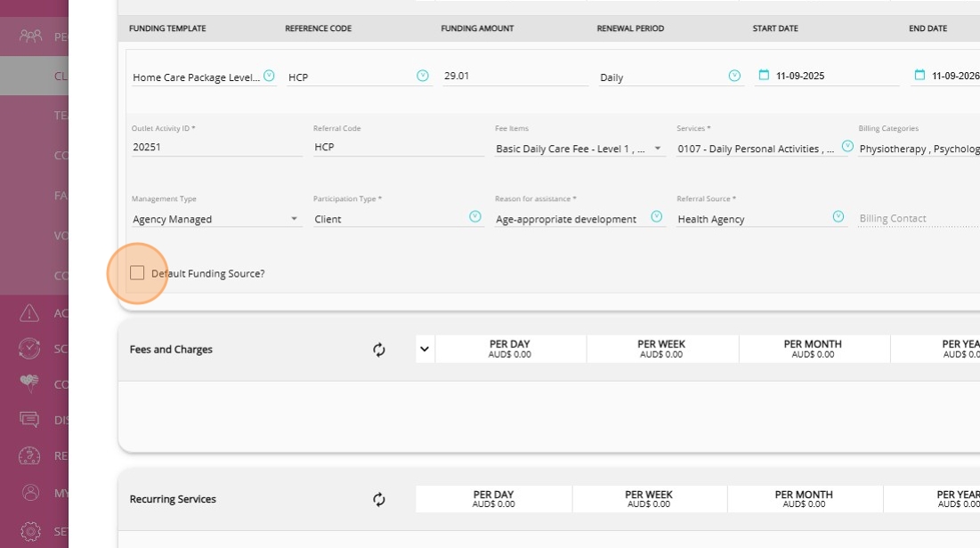Image resolution: width=980 pixels, height=548 pixels.
Task: Expand the Fees and Charges chevron
Action: pyautogui.click(x=425, y=350)
